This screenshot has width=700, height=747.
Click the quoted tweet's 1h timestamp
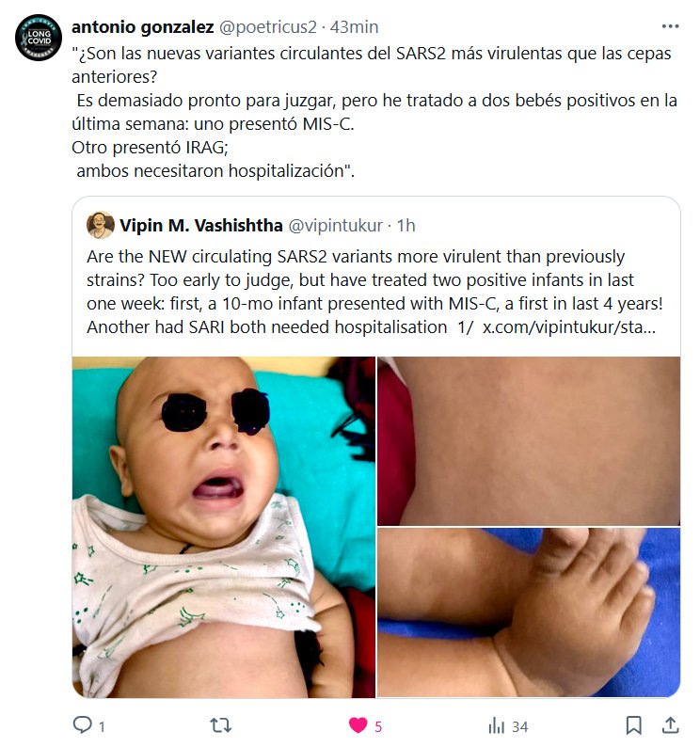[x=406, y=226]
